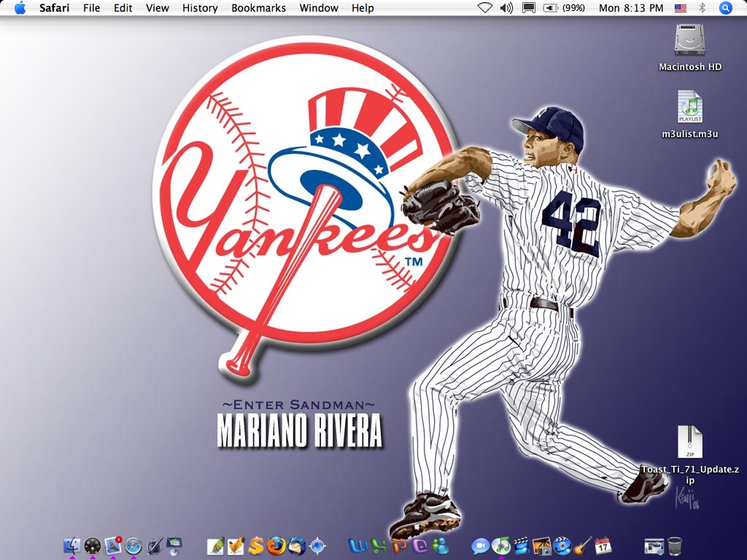Launch Thunderbird from the Dock
This screenshot has height=560, width=747.
[297, 545]
